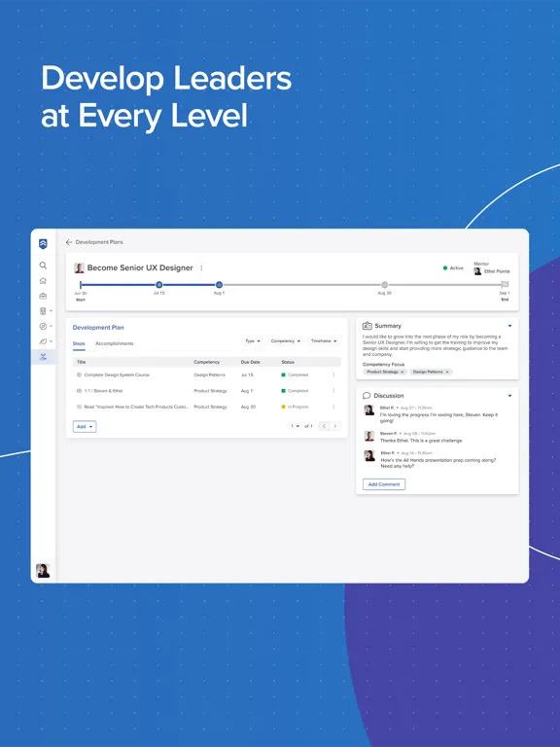Click the end flag icon on the timeline

[x=505, y=284]
